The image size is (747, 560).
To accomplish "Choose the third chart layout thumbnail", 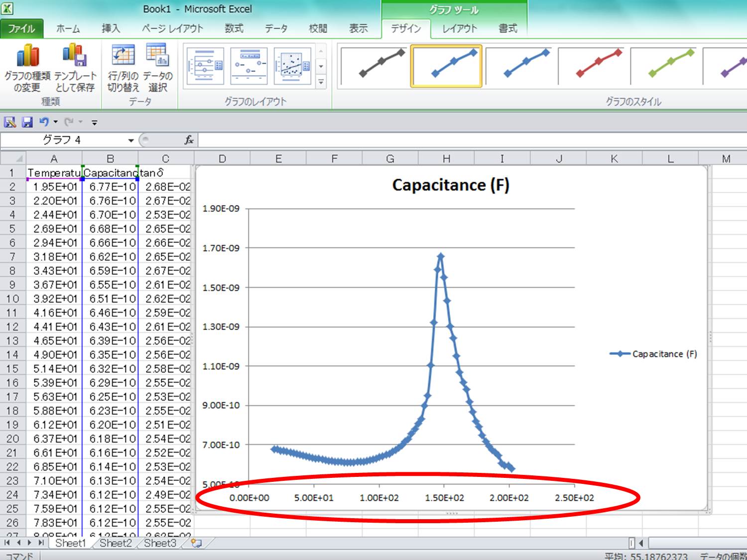I will click(x=293, y=66).
